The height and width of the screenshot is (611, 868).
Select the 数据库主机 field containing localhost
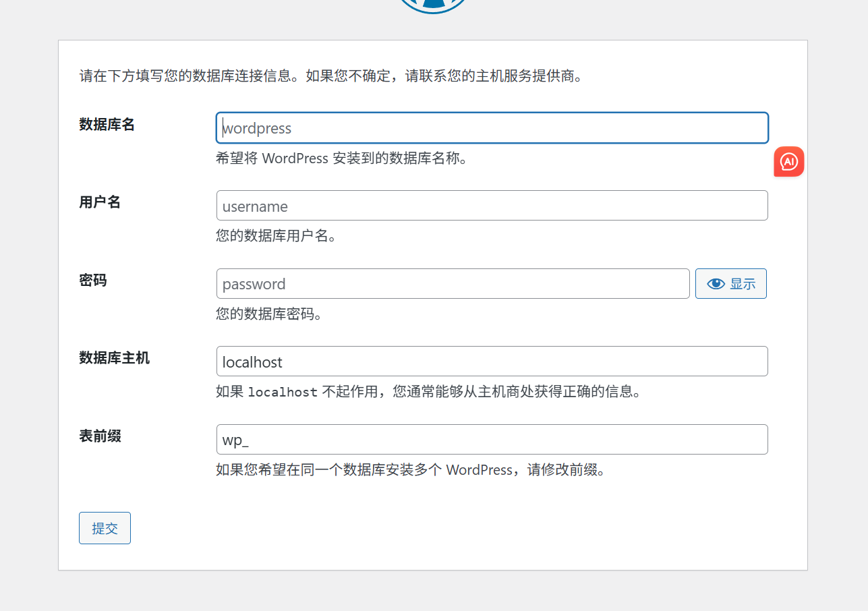(492, 361)
